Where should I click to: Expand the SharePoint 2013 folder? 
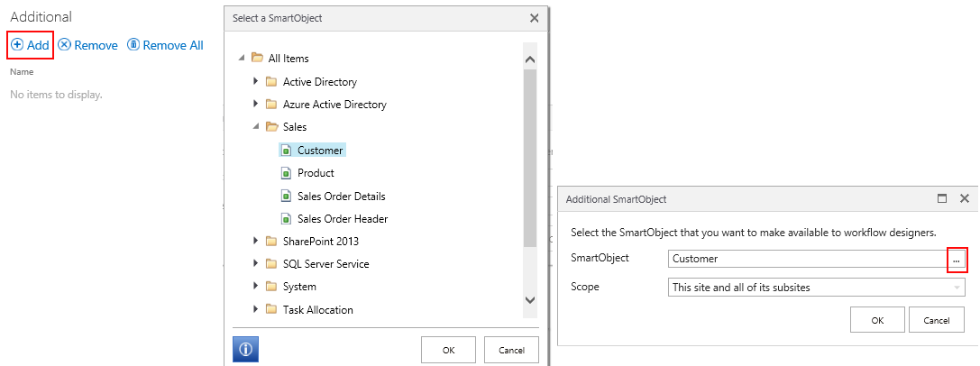[256, 241]
